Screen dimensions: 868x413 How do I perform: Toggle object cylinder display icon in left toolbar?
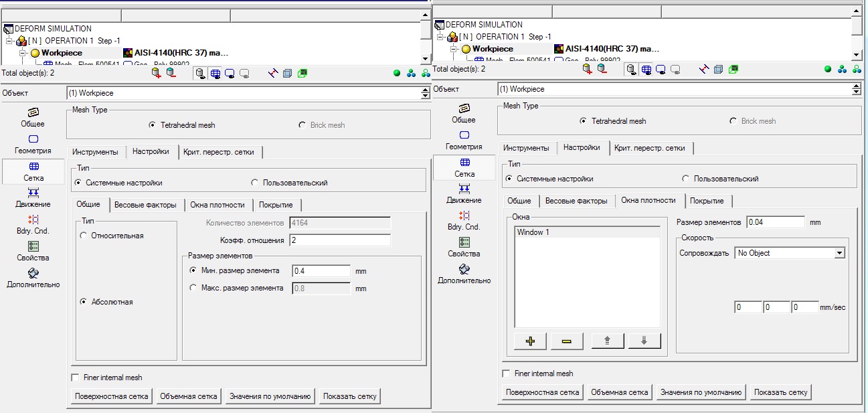tap(201, 73)
